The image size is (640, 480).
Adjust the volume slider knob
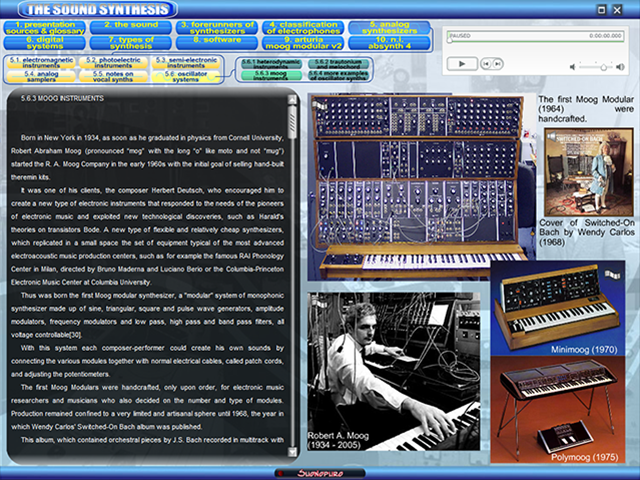(x=603, y=67)
